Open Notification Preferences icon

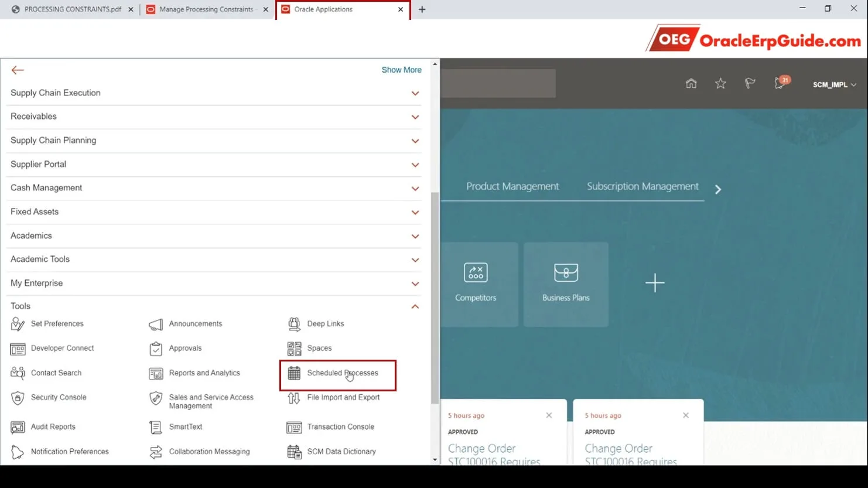tap(18, 452)
